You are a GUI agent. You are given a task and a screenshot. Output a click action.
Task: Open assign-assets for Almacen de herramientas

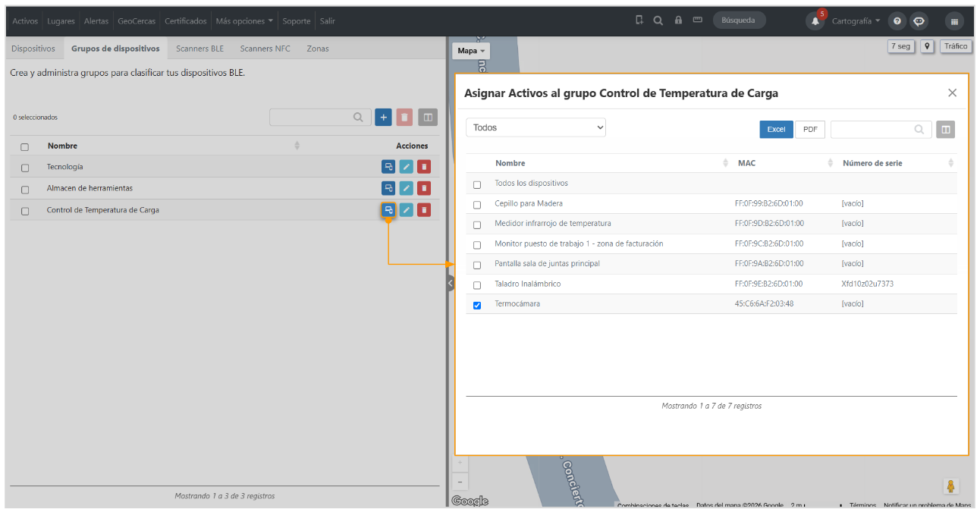click(x=388, y=188)
